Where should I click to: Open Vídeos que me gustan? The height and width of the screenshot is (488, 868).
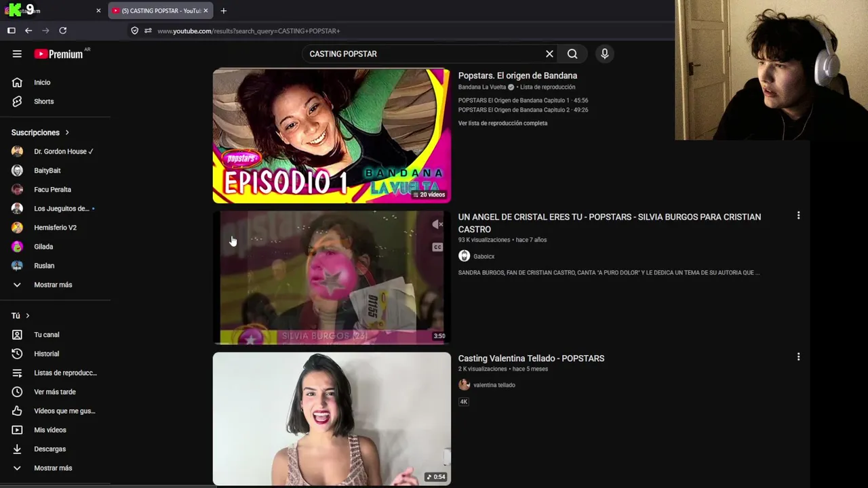[56, 411]
